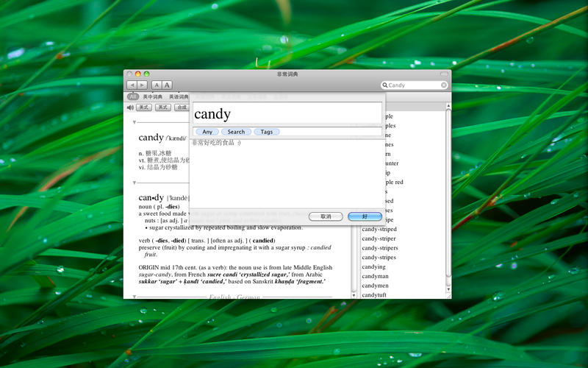Click the 非常词典 window title

287,74
